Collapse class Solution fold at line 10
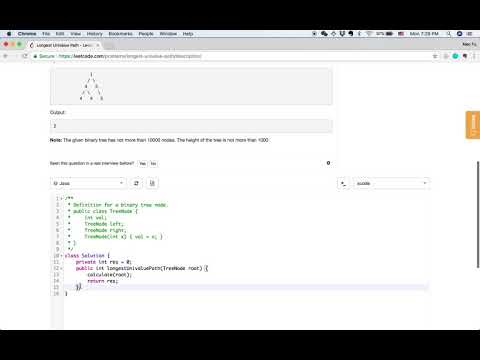The width and height of the screenshot is (480, 360). 62,256
